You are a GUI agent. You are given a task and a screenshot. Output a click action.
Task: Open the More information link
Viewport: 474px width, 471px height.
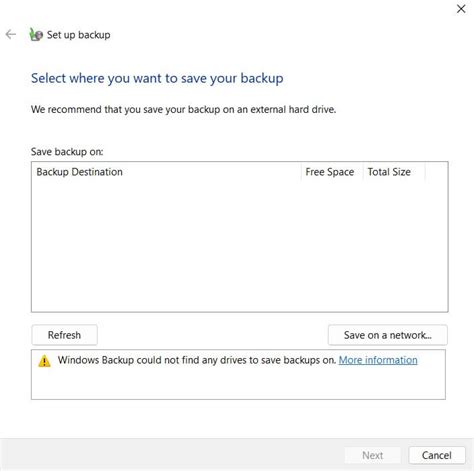(x=378, y=360)
